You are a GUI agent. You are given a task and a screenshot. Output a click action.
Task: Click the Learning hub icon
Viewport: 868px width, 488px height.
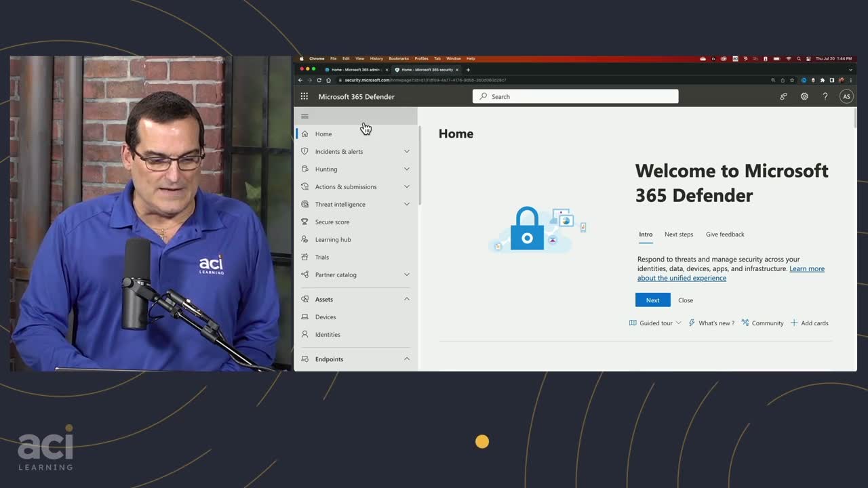point(304,239)
